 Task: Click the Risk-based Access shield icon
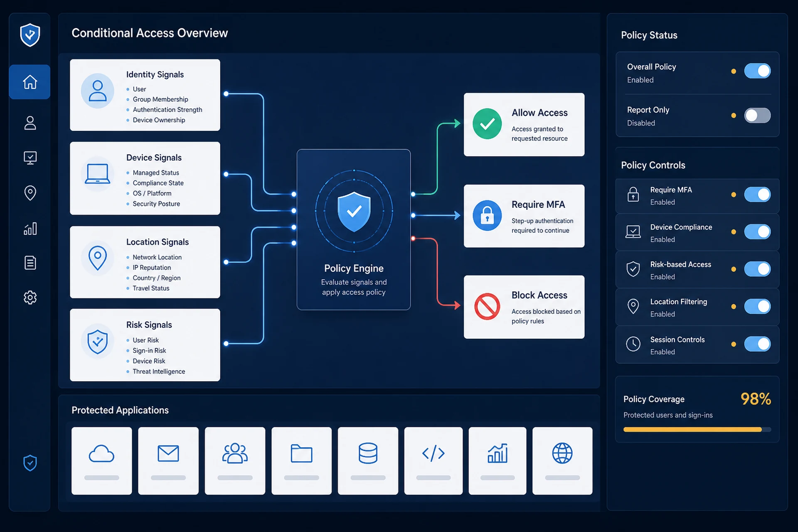point(633,269)
